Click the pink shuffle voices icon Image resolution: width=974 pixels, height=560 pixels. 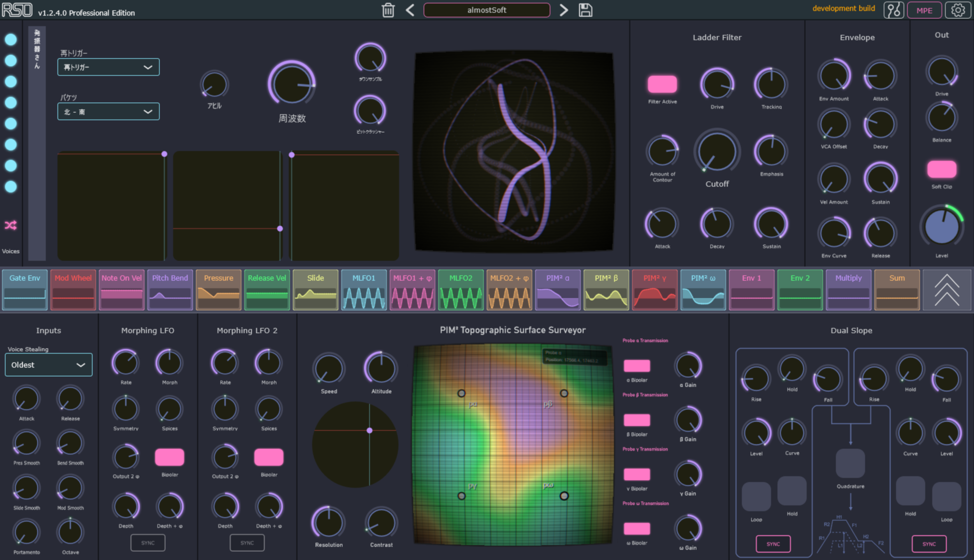[11, 225]
